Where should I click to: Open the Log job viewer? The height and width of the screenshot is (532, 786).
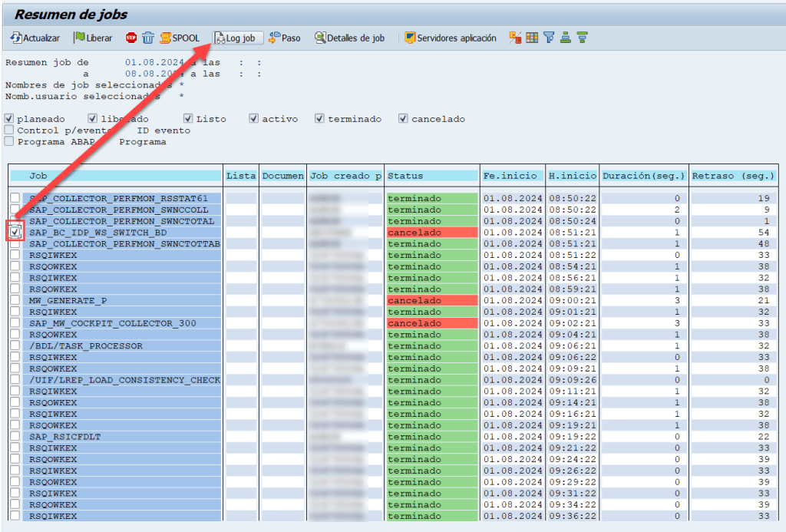pyautogui.click(x=238, y=38)
